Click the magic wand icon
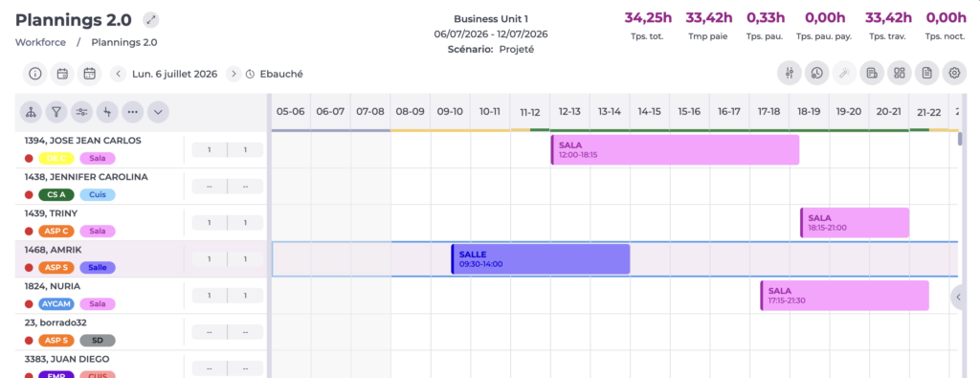 pyautogui.click(x=844, y=73)
